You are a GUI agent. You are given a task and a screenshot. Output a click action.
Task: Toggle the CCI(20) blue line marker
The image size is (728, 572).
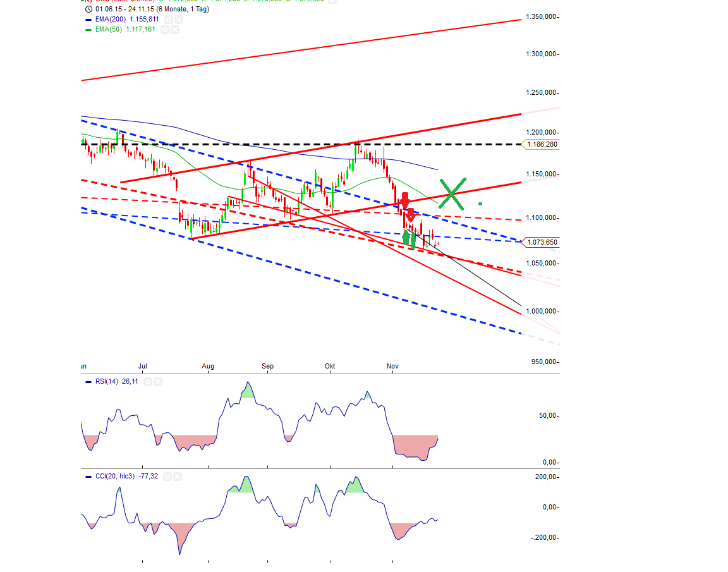pos(88,477)
